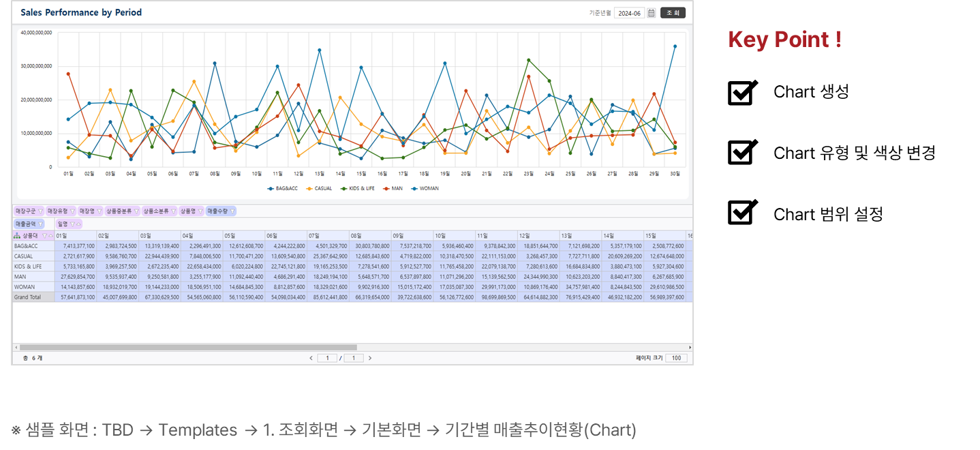The width and height of the screenshot is (980, 450).
Task: Edit the 2024-06 base month field
Action: (x=629, y=13)
